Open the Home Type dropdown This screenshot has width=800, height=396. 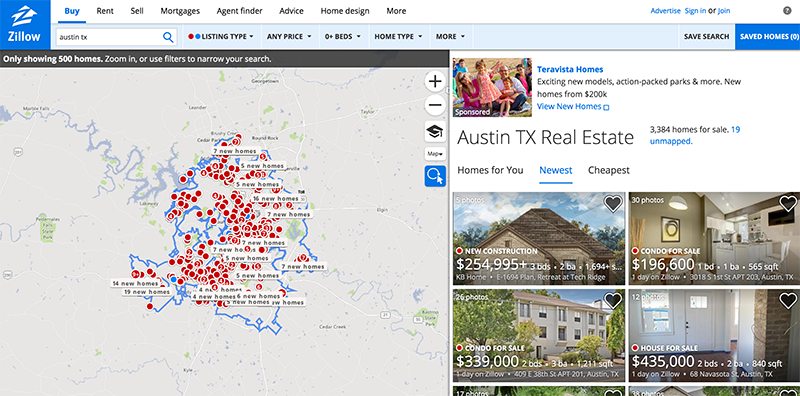pos(398,37)
